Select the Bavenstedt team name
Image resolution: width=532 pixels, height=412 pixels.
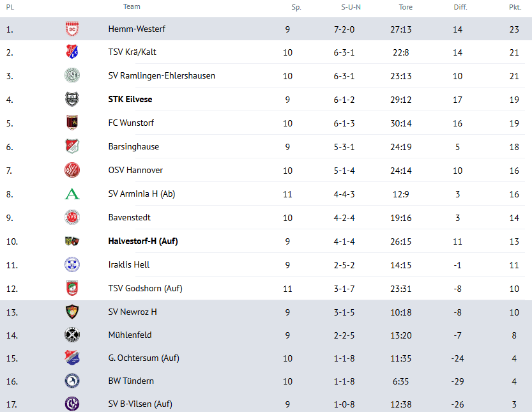click(x=130, y=217)
